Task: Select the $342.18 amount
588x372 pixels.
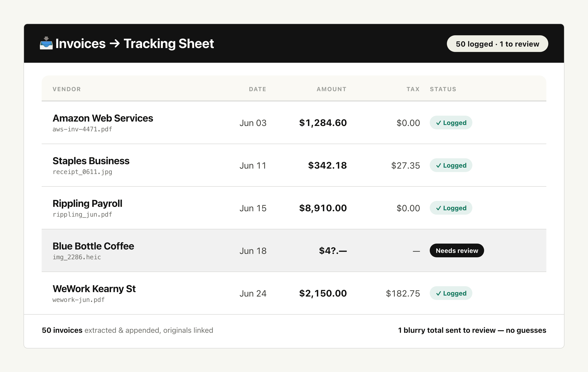Action: (327, 166)
